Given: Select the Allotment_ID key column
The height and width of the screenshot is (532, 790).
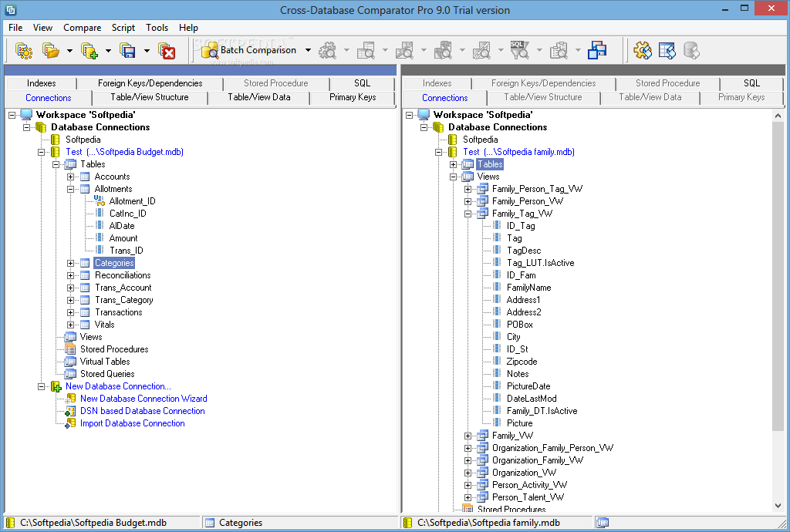Looking at the screenshot, I should pos(133,201).
